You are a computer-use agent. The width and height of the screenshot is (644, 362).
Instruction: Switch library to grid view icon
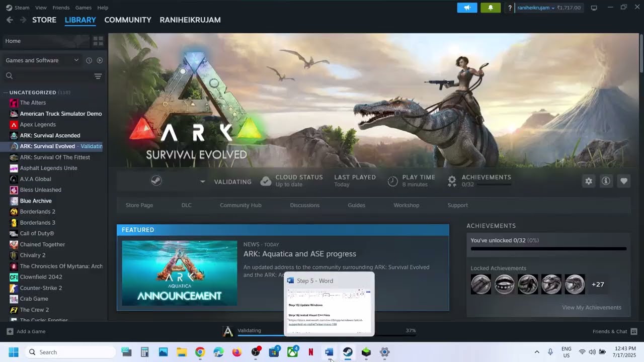98,41
